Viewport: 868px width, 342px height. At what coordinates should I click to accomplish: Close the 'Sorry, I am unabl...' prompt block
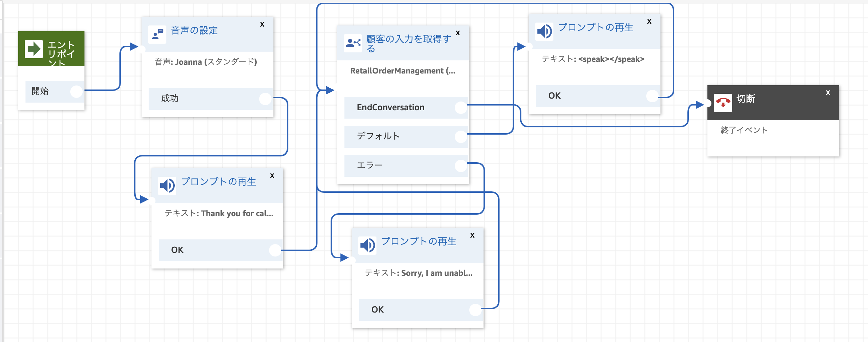tap(472, 235)
